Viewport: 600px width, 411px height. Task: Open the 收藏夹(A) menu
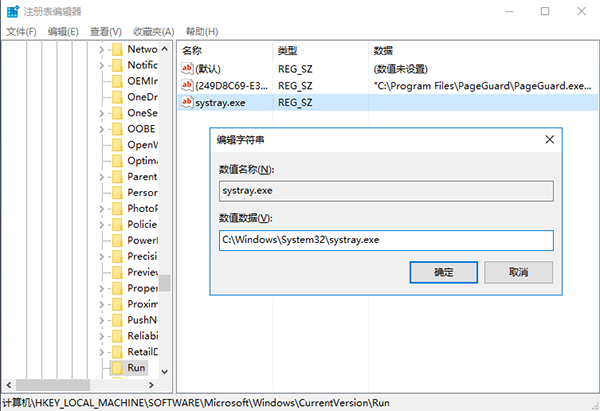[x=153, y=32]
